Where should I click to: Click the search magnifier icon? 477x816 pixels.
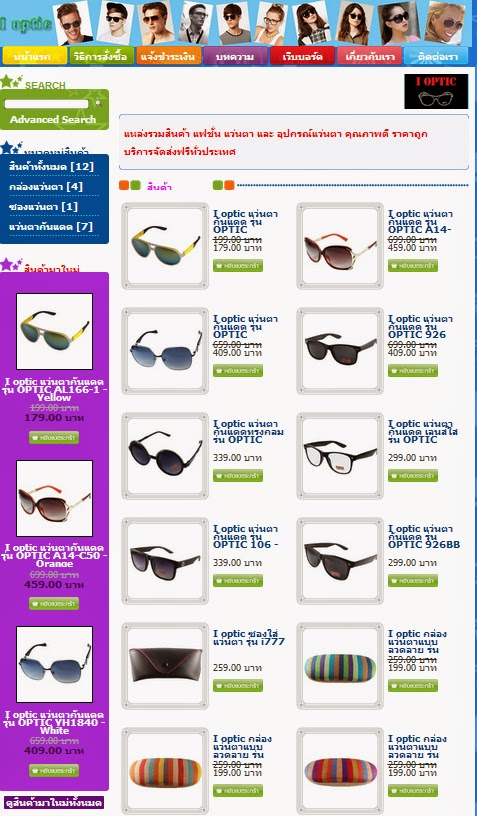point(98,104)
